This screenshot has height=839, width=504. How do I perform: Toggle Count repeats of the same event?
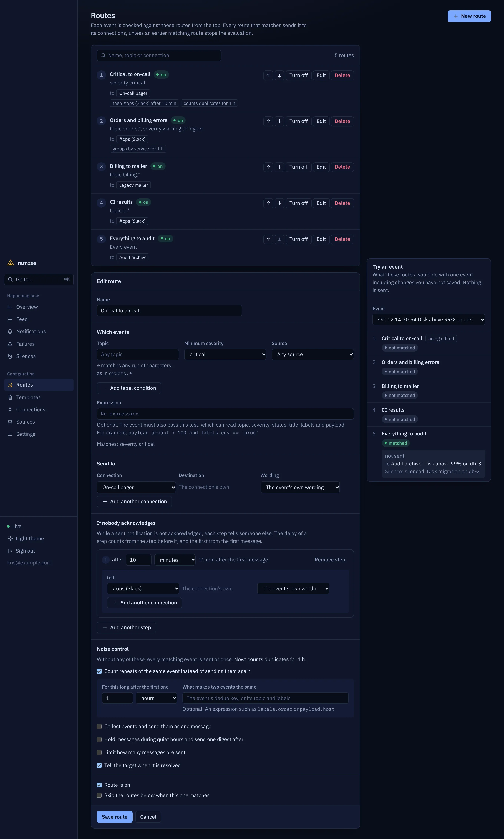99,671
